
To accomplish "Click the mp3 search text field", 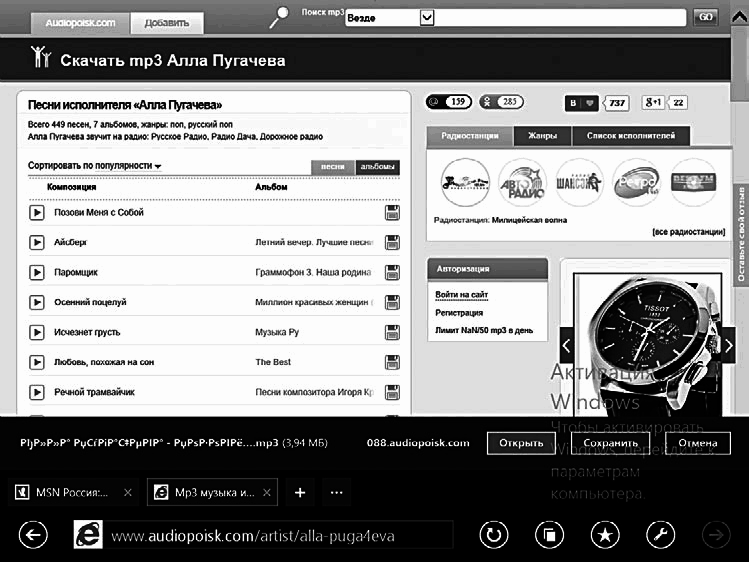I will [560, 18].
